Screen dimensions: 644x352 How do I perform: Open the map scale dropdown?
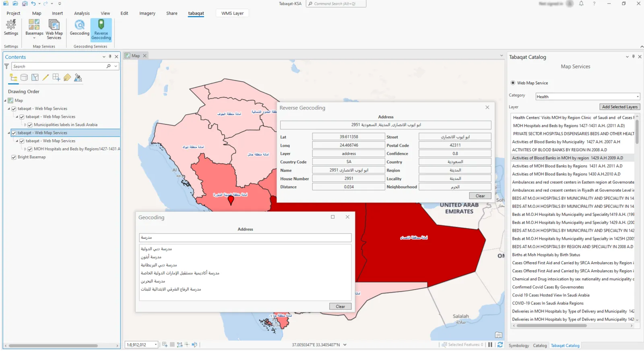(156, 345)
